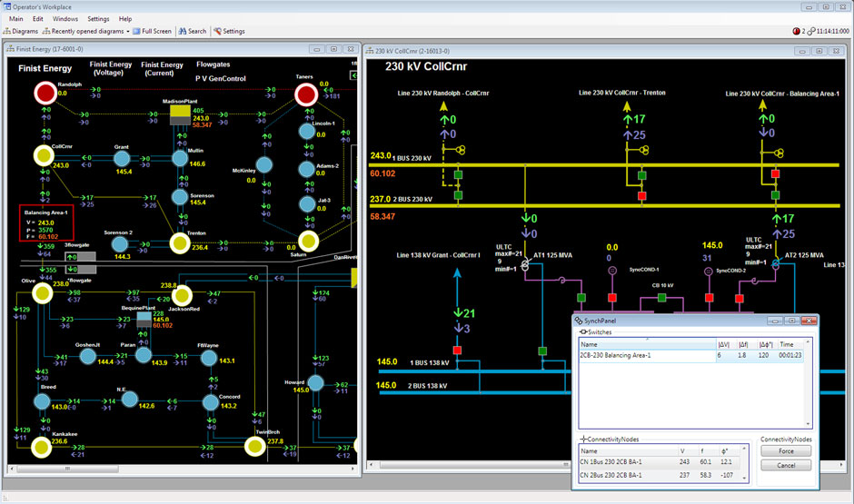Collapse the ConnectivityNodes group
This screenshot has height=504, width=854.
point(583,440)
